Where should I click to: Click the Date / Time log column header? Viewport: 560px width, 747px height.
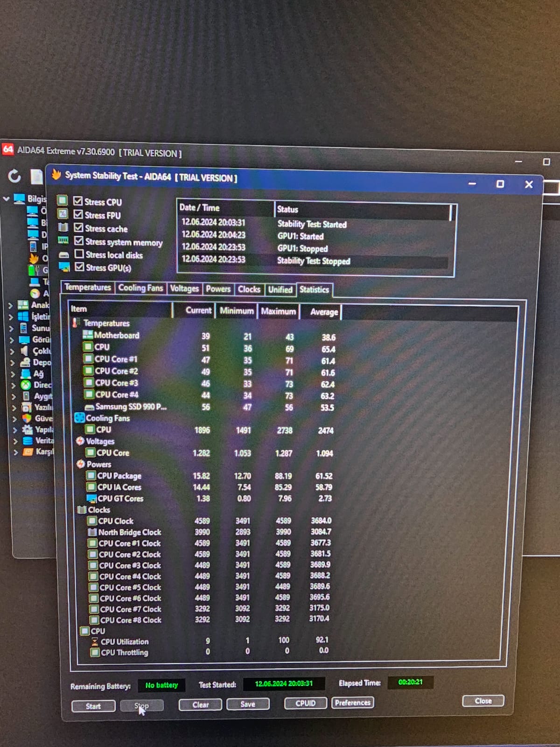[x=226, y=208]
